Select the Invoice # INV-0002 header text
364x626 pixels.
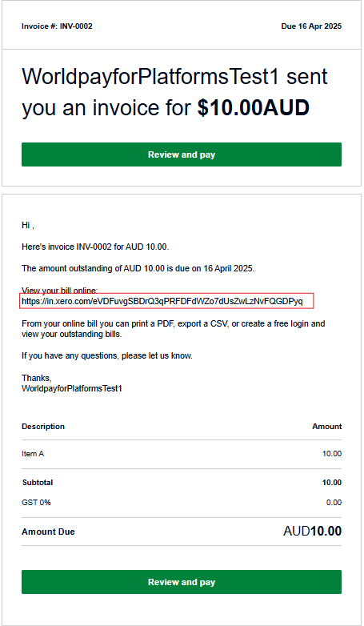pyautogui.click(x=57, y=26)
